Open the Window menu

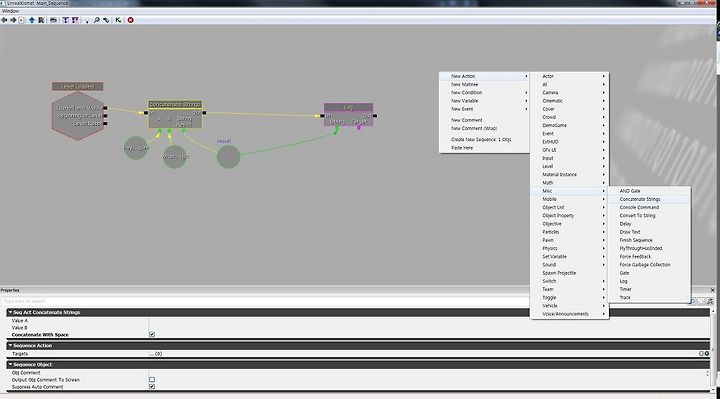coord(11,11)
